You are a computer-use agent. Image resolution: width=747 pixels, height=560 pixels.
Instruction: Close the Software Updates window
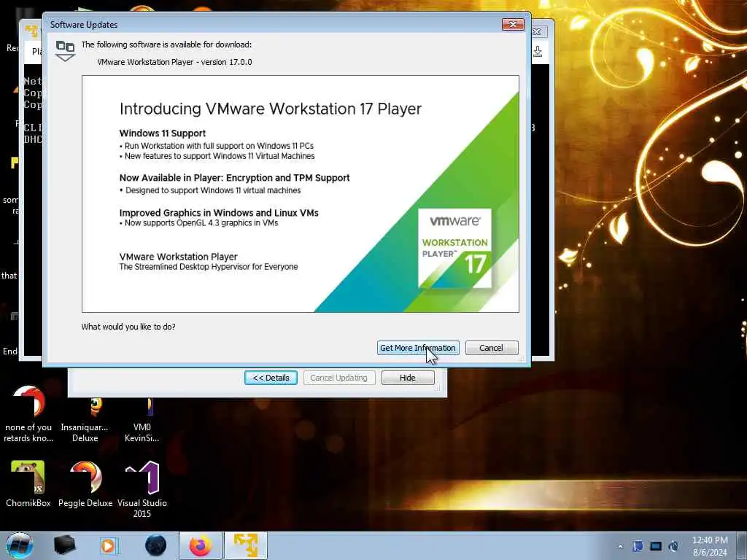513,24
